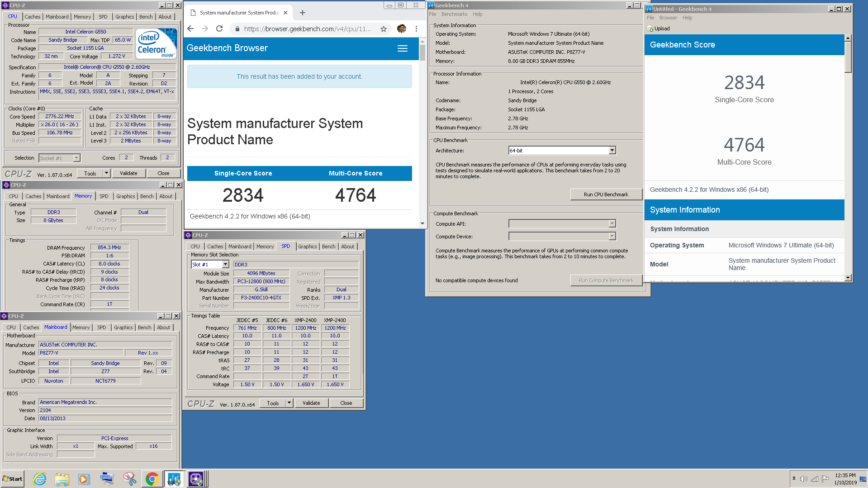Click Validate in the SPD CPU-Z window
Viewport: 868px width, 488px height.
pyautogui.click(x=311, y=403)
